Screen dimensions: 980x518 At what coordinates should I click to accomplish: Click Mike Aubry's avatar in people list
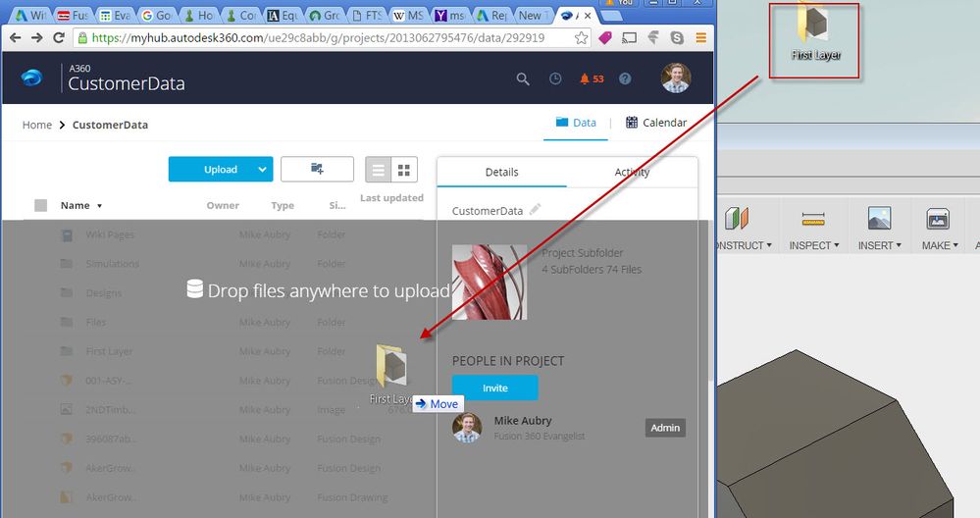click(467, 428)
